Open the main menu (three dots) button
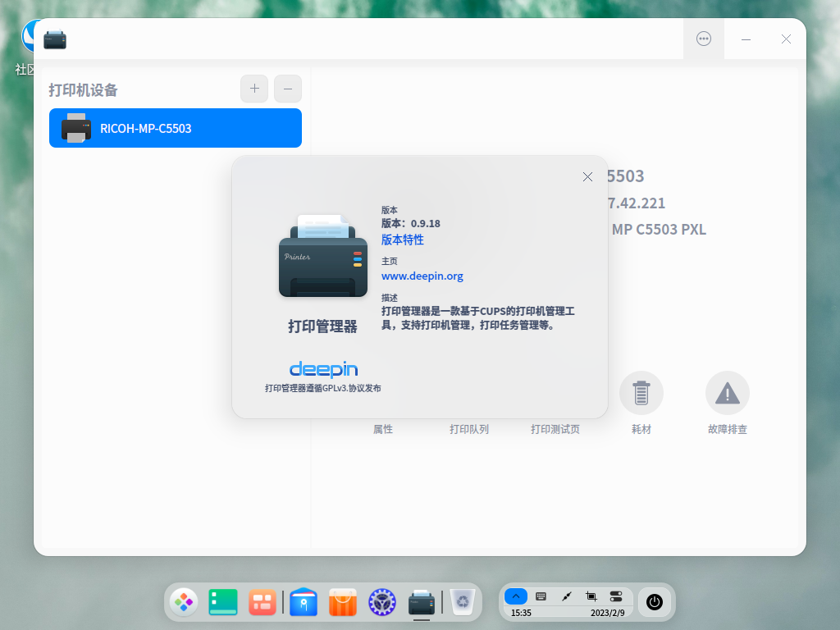The height and width of the screenshot is (630, 840). click(704, 39)
